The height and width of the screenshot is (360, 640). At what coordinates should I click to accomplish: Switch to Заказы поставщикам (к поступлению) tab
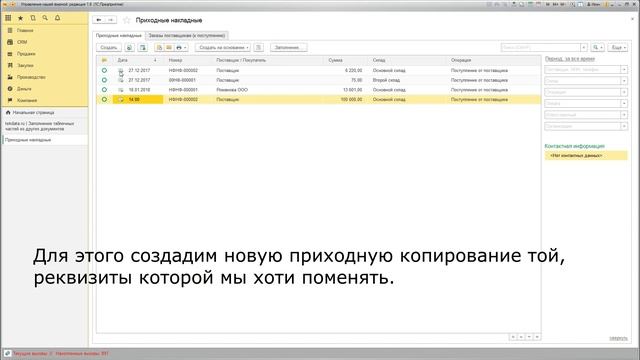tap(187, 36)
